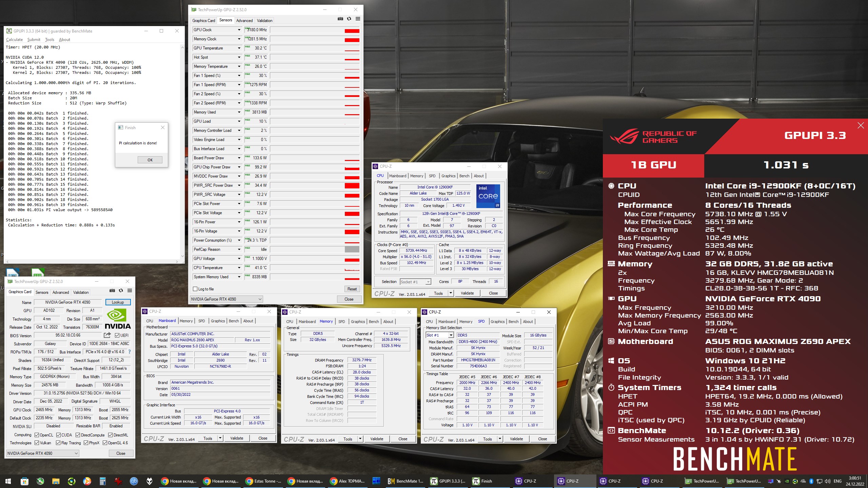Screen dimensions: 868x488
Task: Click the Reset button in GPU-Z Sensors
Action: point(352,289)
